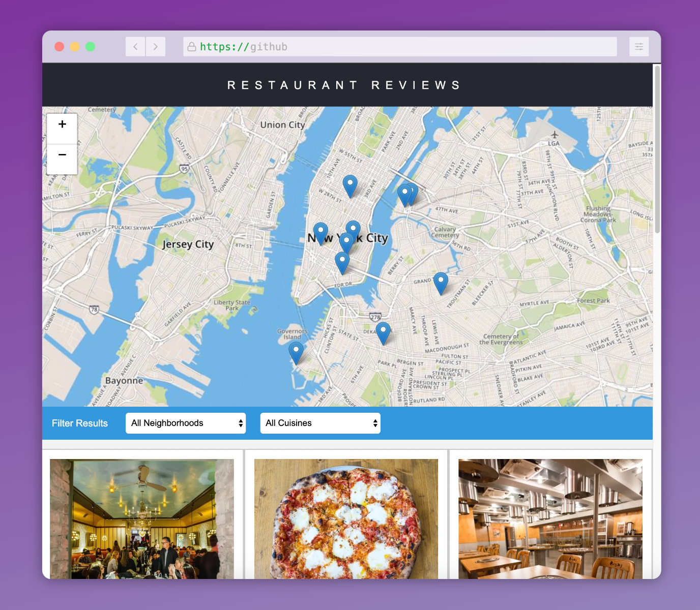Click the browser back arrow
Image resolution: width=700 pixels, height=610 pixels.
click(x=135, y=47)
